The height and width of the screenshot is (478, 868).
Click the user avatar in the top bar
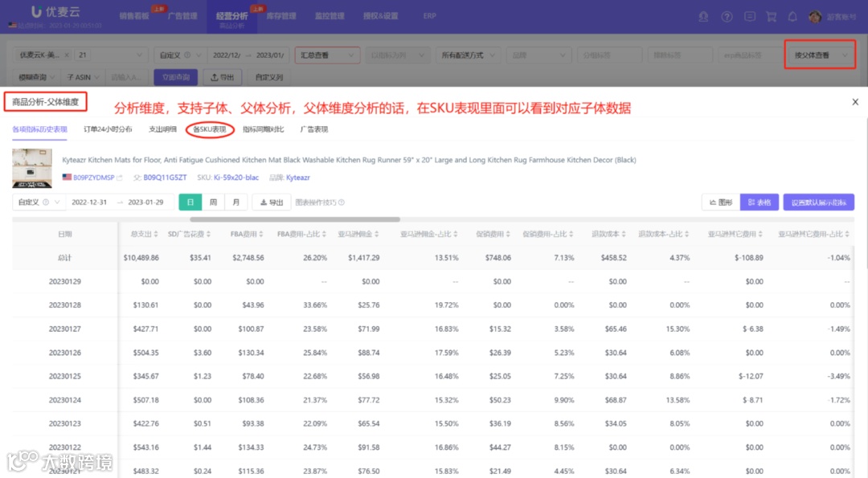[815, 17]
